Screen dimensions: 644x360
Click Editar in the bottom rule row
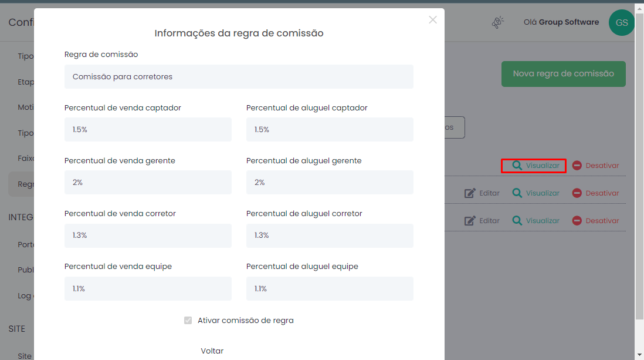click(x=482, y=221)
